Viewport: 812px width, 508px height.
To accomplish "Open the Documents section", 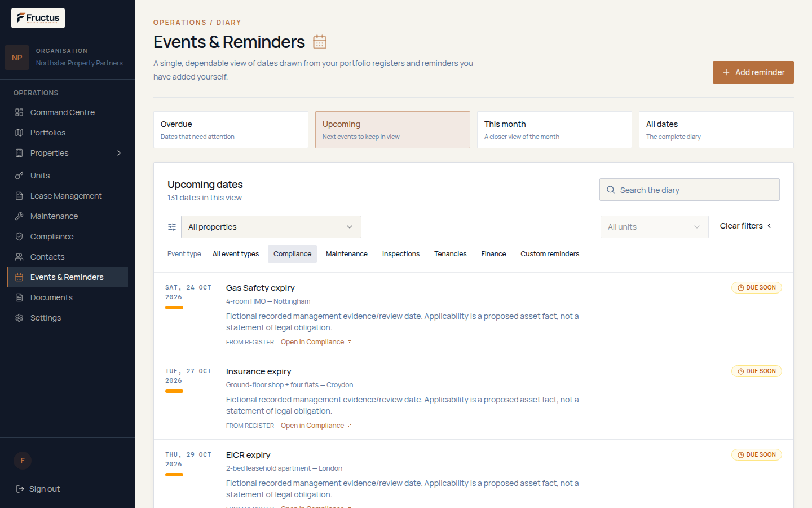I will coord(67,297).
